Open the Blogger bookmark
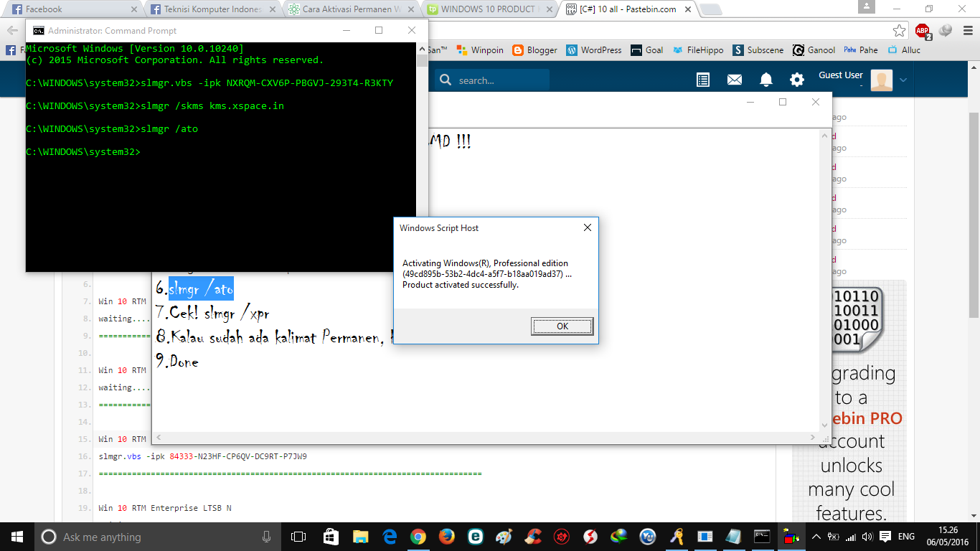Image resolution: width=980 pixels, height=551 pixels. click(535, 50)
